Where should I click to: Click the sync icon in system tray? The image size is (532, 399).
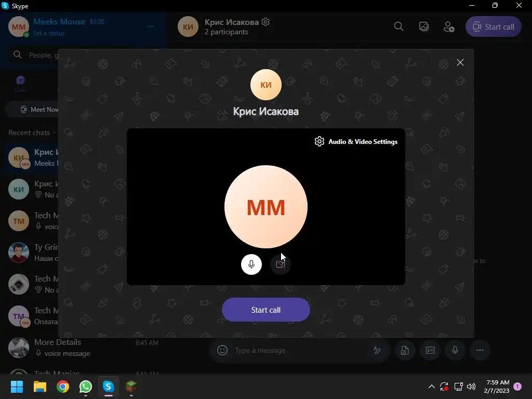point(444,387)
